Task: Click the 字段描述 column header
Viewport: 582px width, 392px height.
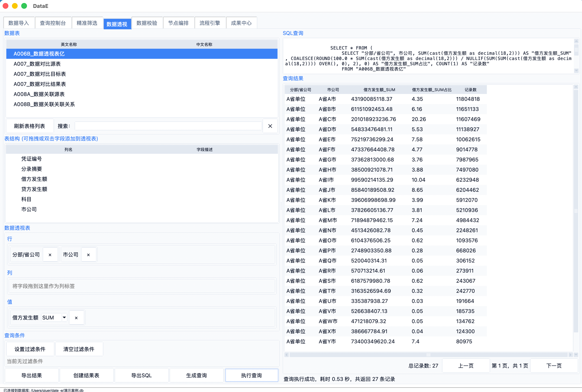Action: 205,150
